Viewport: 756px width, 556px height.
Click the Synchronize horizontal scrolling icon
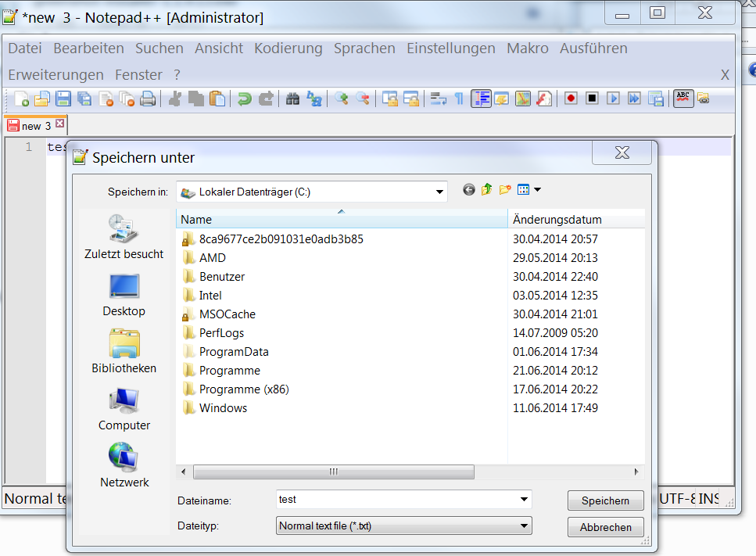[x=410, y=99]
